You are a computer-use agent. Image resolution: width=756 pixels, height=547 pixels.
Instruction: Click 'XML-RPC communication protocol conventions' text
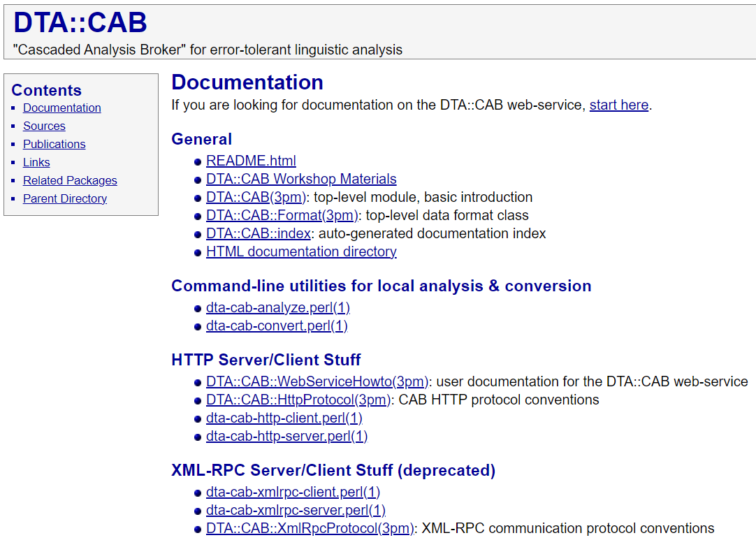[x=568, y=528]
